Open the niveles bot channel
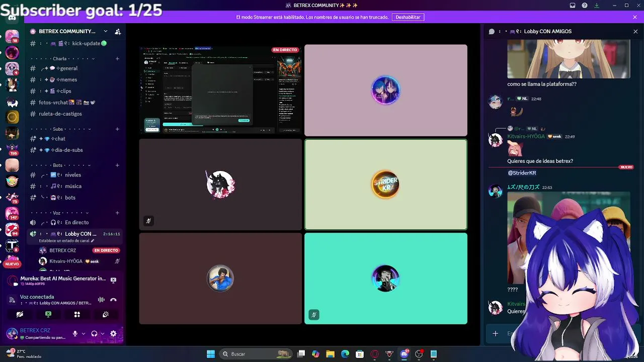 click(75, 175)
